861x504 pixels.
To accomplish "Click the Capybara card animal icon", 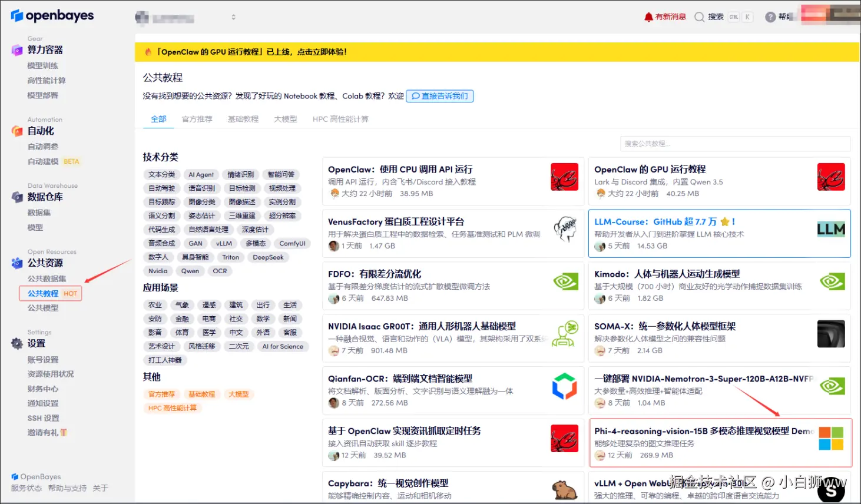I will pyautogui.click(x=564, y=490).
